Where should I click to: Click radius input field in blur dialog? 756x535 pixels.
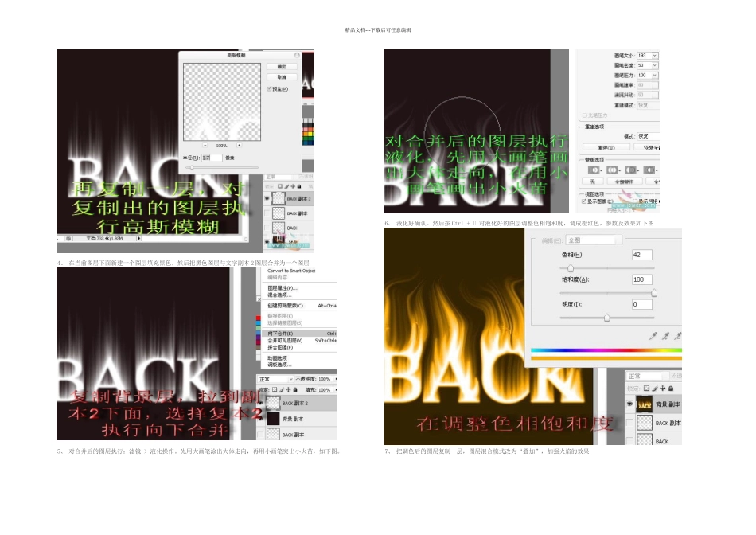coord(212,158)
